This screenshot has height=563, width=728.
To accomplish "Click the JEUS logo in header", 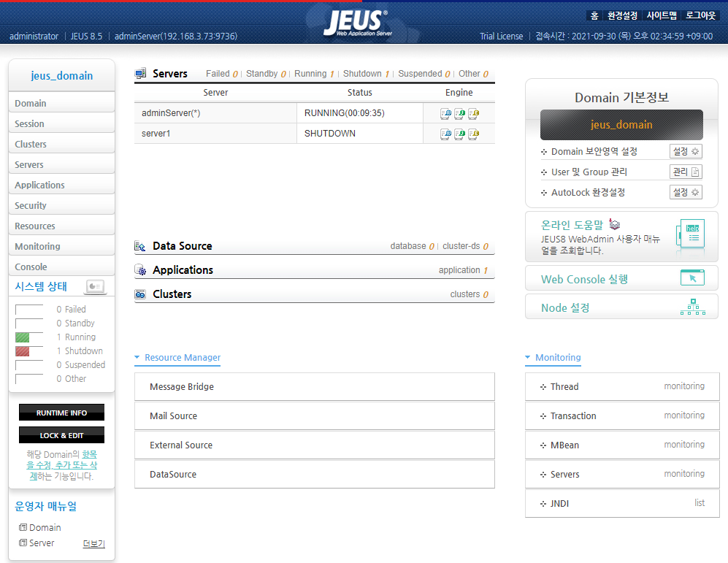I will pos(357,23).
